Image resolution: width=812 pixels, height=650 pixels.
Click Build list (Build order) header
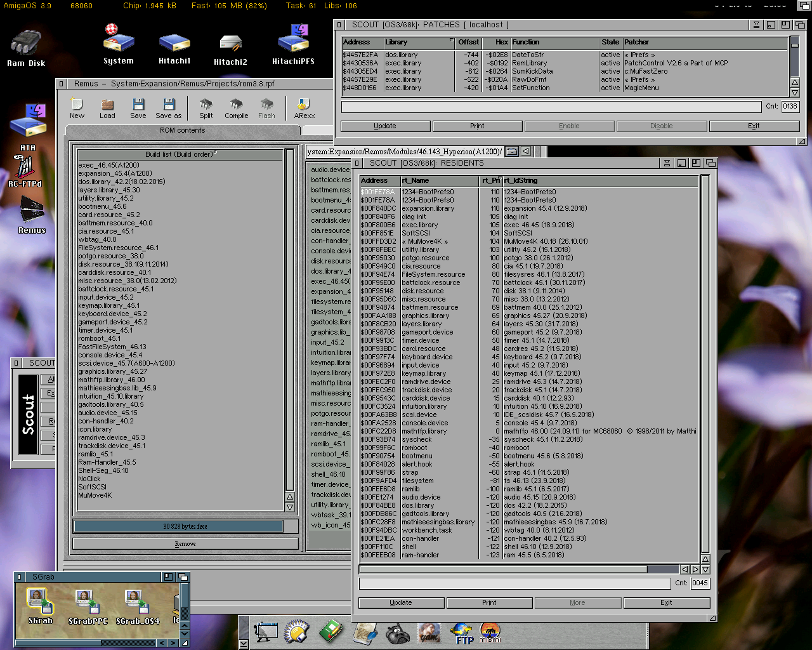[x=180, y=154]
